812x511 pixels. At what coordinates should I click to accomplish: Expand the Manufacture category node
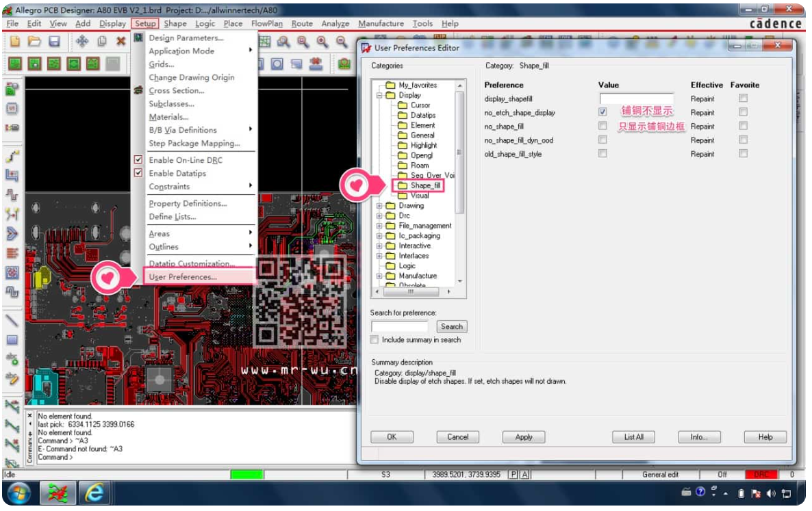[x=379, y=276]
